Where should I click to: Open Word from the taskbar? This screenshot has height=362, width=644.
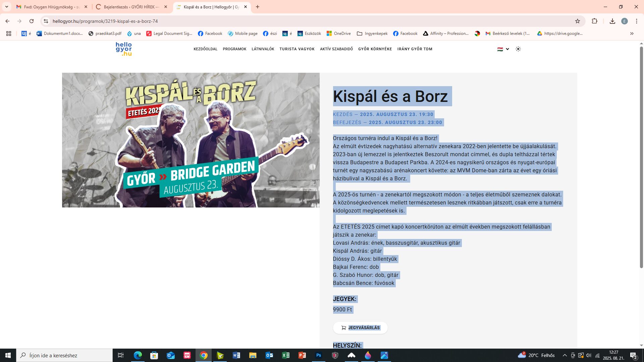click(236, 355)
